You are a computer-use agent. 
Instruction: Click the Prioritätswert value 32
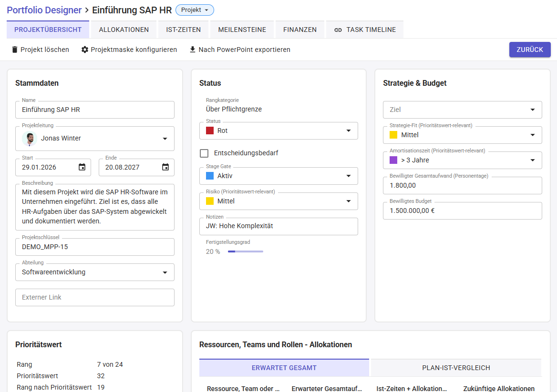101,376
